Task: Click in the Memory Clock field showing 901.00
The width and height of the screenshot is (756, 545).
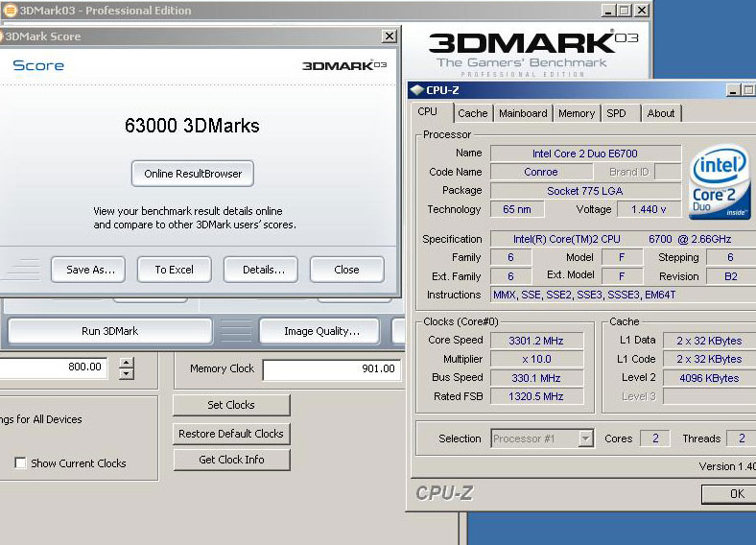Action: 332,369
